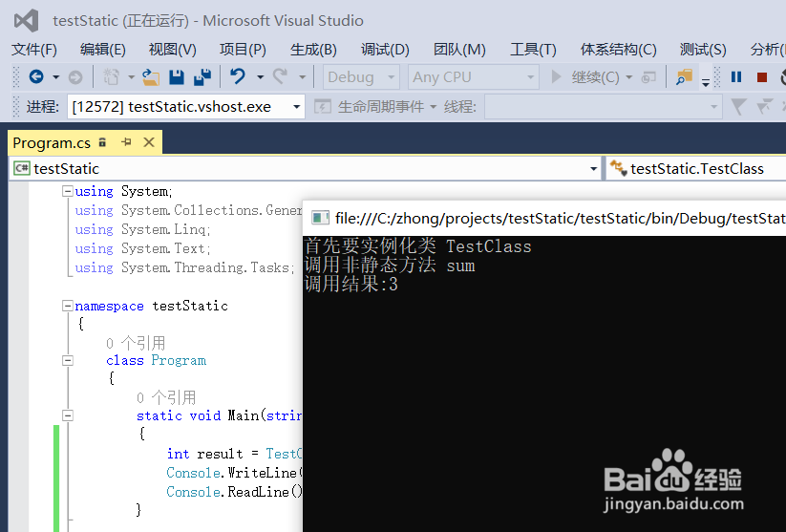Click the 'using System.Text;' code line
Viewport: 786px width, 532px height.
coord(143,248)
